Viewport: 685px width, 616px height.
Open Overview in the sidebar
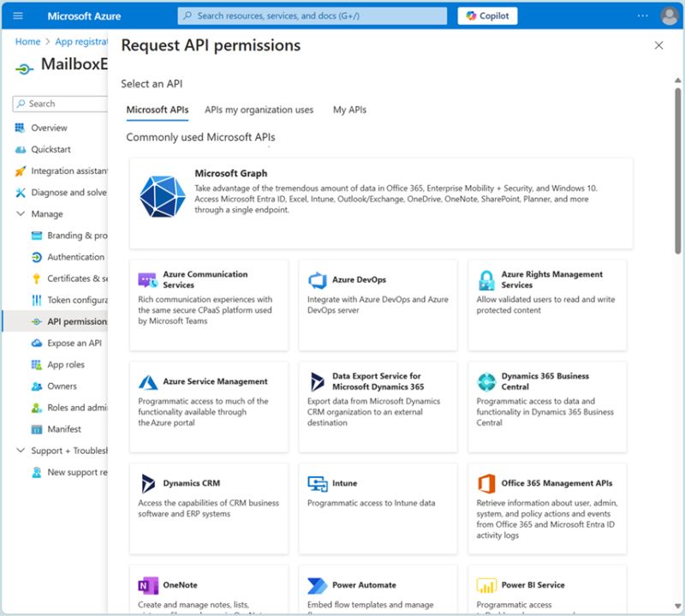(x=49, y=128)
